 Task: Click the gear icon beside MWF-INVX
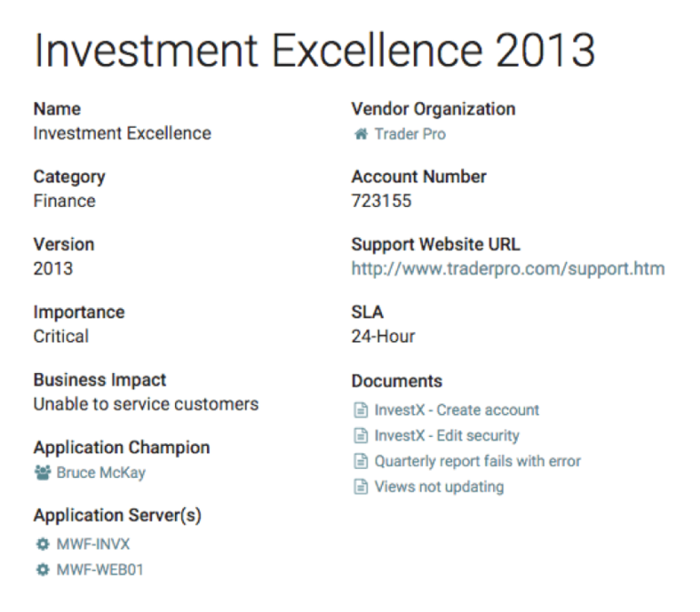pos(42,545)
